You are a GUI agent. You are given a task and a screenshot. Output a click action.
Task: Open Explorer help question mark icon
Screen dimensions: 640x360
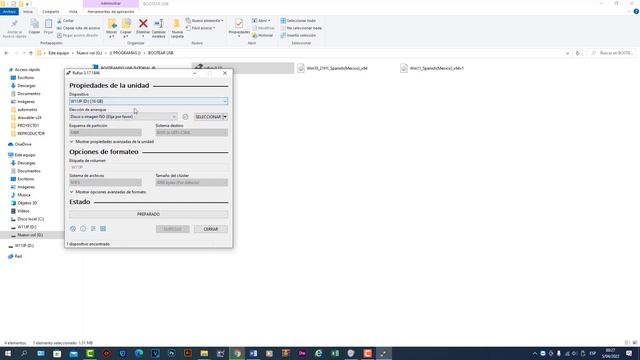(x=636, y=11)
